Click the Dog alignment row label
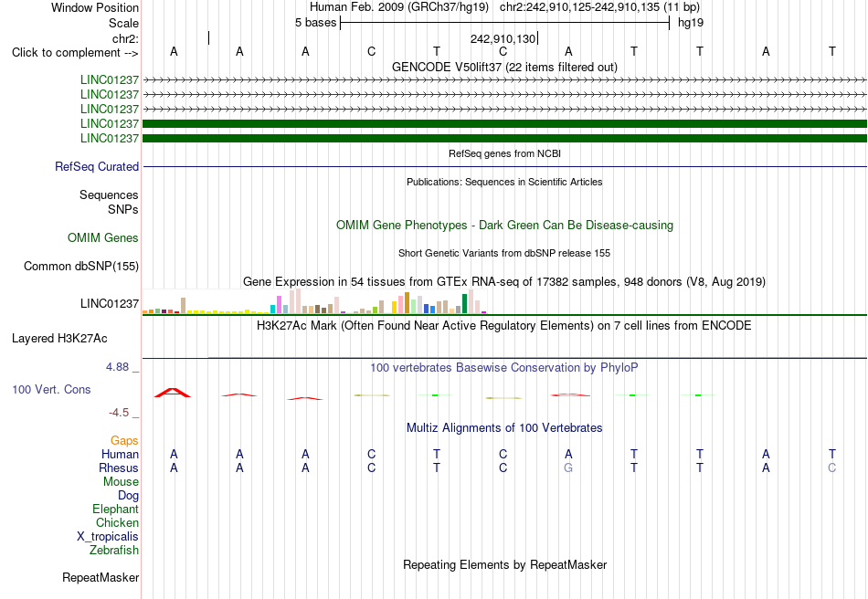This screenshot has width=868, height=599. [x=128, y=496]
